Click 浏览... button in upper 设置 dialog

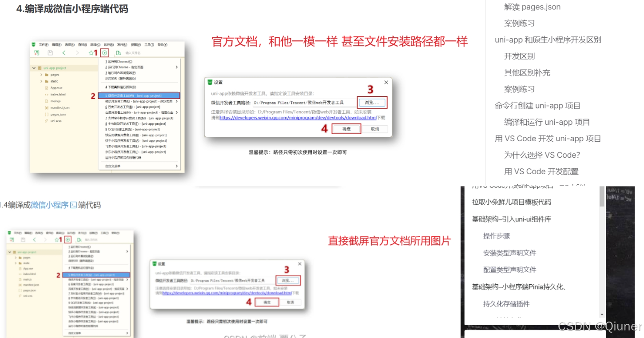pyautogui.click(x=372, y=103)
